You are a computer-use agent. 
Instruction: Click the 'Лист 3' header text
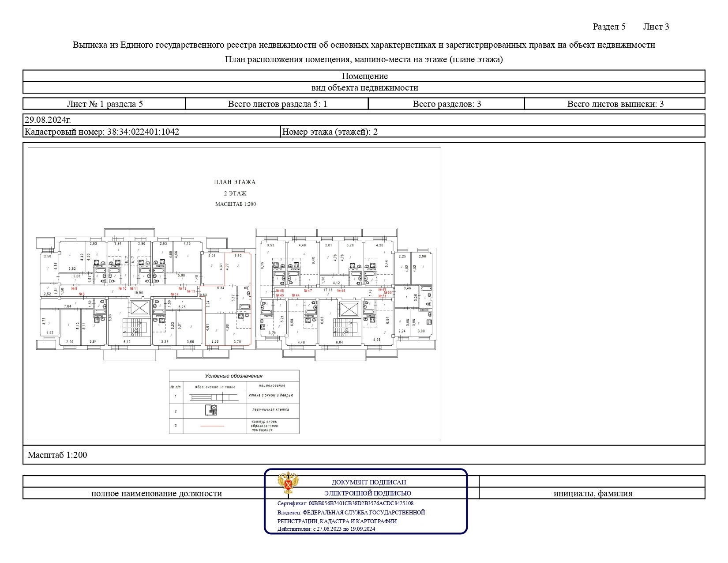[656, 26]
